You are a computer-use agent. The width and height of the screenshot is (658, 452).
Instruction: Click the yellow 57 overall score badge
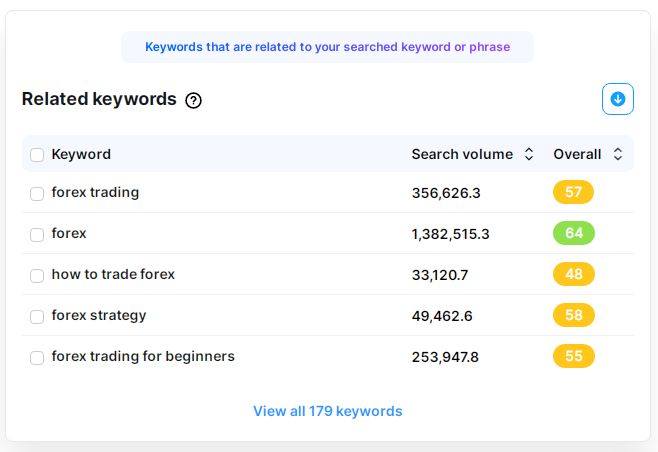[x=573, y=192]
